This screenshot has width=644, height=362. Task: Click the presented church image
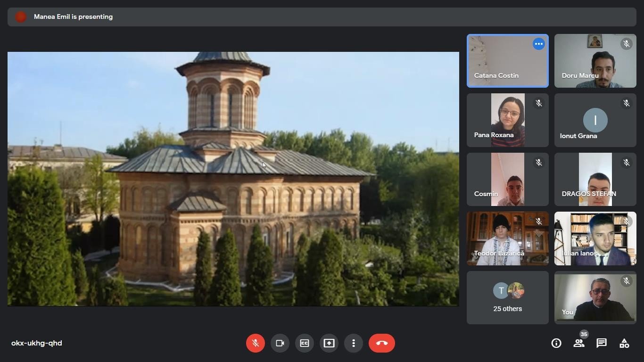pyautogui.click(x=233, y=179)
